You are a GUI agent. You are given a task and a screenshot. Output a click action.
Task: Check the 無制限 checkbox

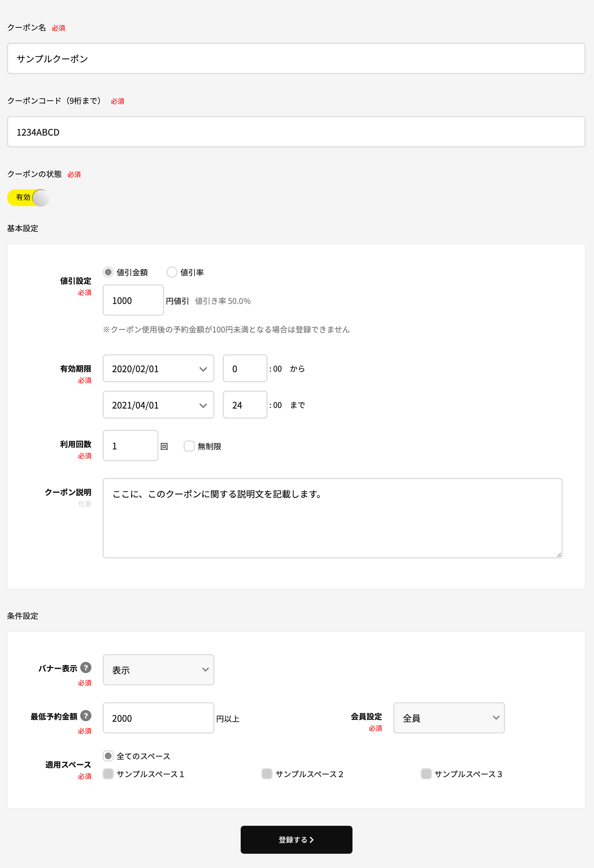(189, 446)
